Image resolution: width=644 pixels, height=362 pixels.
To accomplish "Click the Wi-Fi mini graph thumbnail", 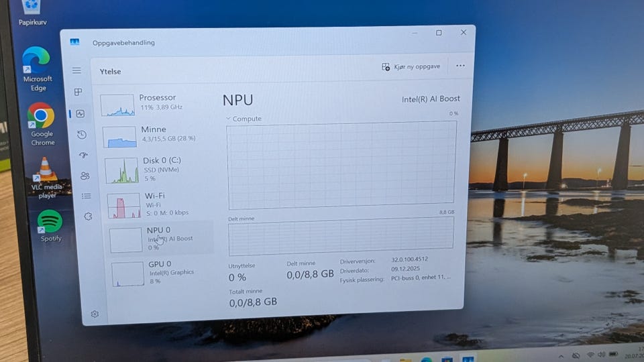I will (124, 205).
